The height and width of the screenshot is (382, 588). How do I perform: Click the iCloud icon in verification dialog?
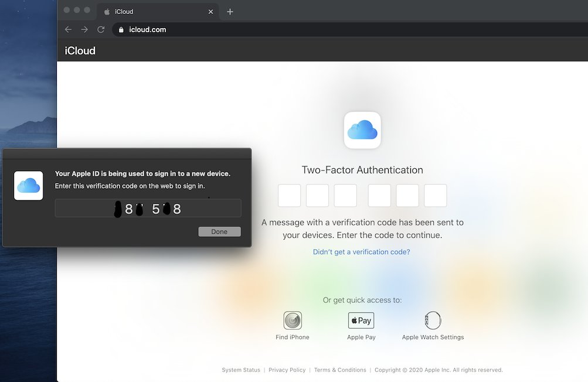(x=29, y=186)
